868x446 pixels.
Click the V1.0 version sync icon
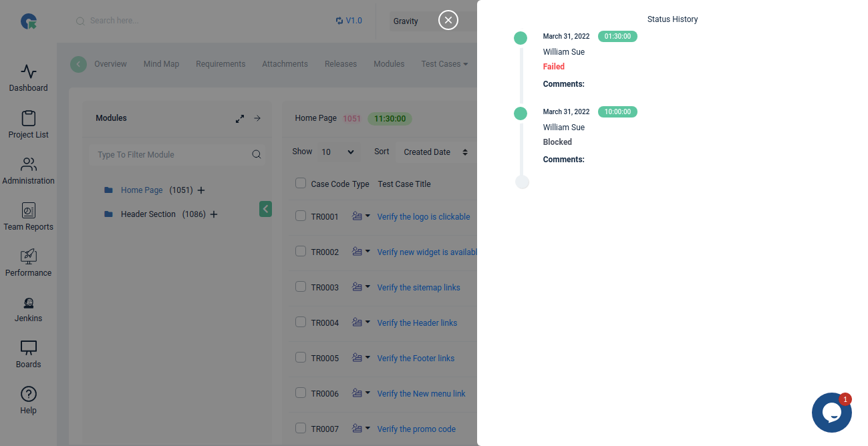pos(339,21)
